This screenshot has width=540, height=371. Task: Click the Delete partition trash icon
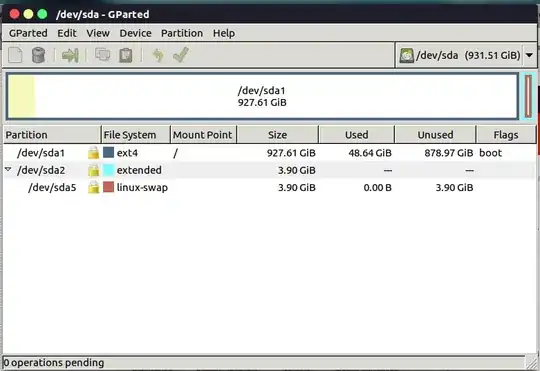click(x=38, y=55)
